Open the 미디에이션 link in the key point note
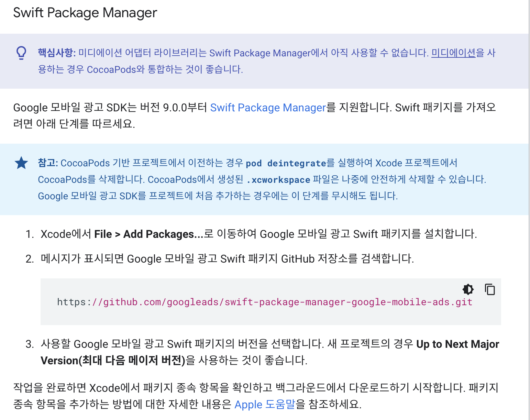530x420 pixels. [453, 53]
